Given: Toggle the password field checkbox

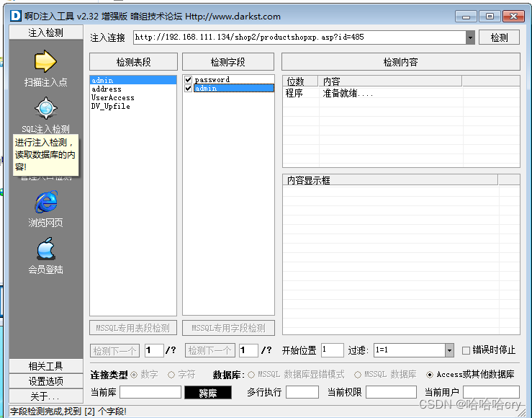Looking at the screenshot, I should 189,79.
